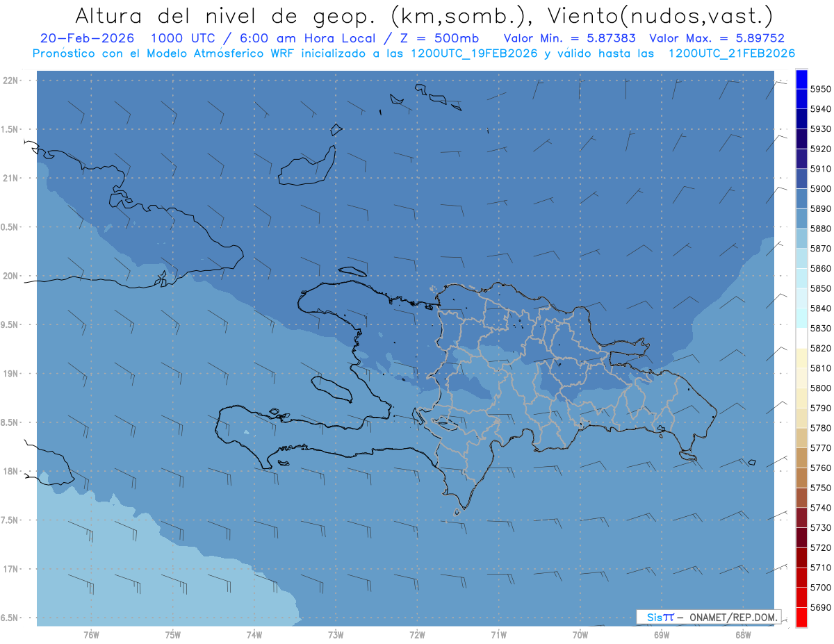Viewport: 834px width, 644px height.
Task: Click the '5730' colorbar value
Action: click(x=821, y=528)
